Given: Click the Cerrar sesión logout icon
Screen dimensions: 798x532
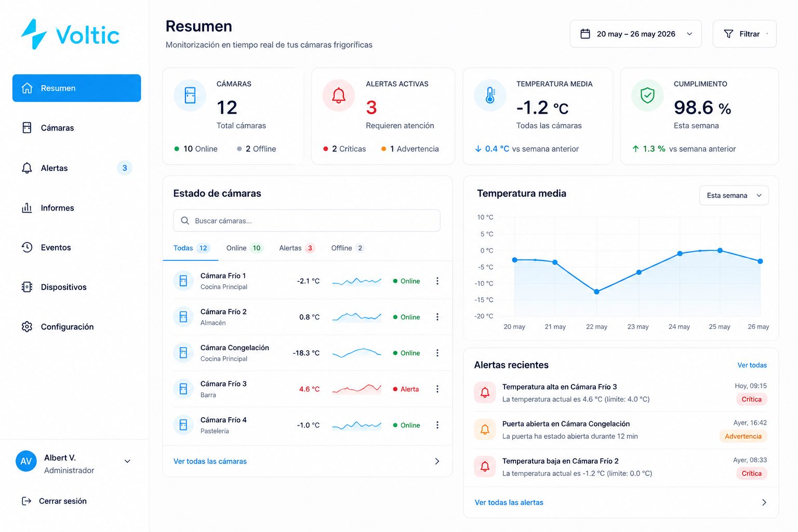Looking at the screenshot, I should coord(26,501).
